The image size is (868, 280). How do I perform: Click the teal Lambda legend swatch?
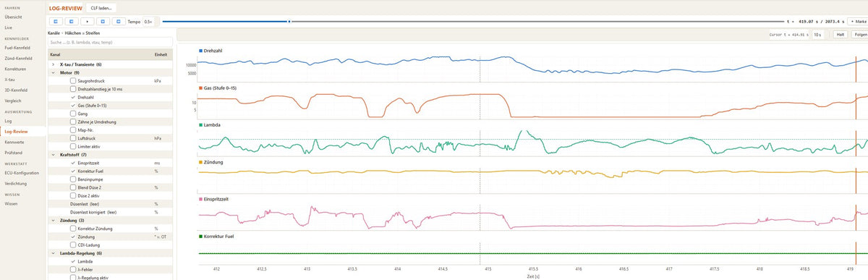coord(200,124)
